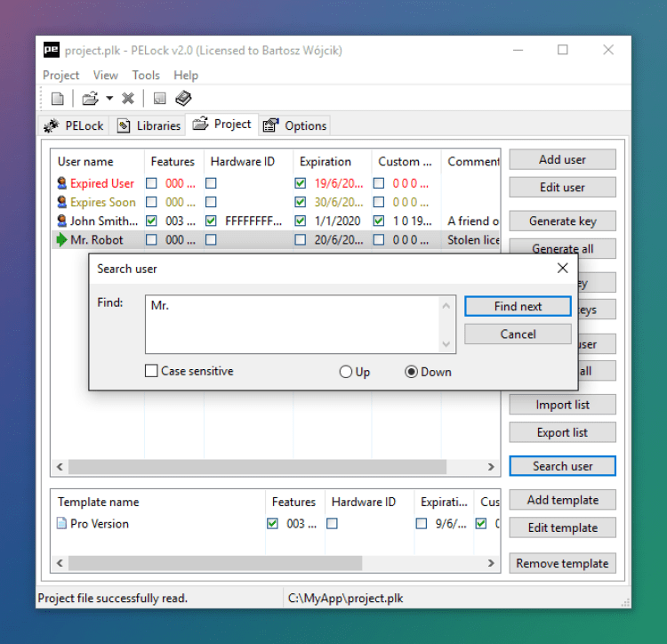The image size is (667, 644).
Task: Open the Help menu
Action: point(186,76)
